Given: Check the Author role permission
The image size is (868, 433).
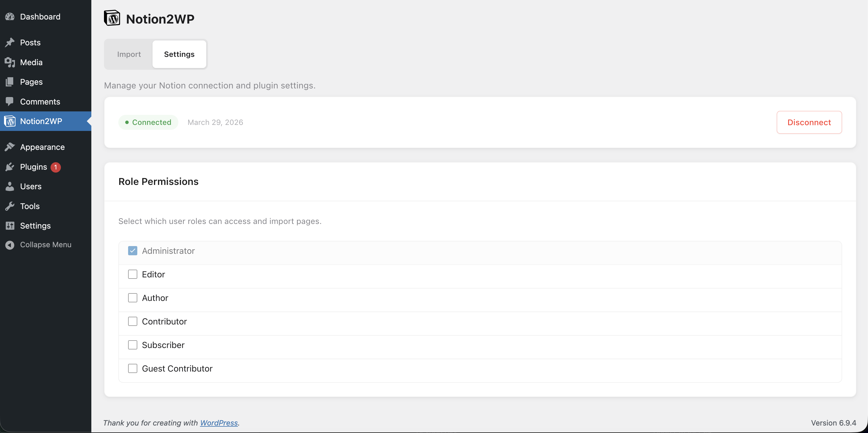Looking at the screenshot, I should pyautogui.click(x=133, y=297).
